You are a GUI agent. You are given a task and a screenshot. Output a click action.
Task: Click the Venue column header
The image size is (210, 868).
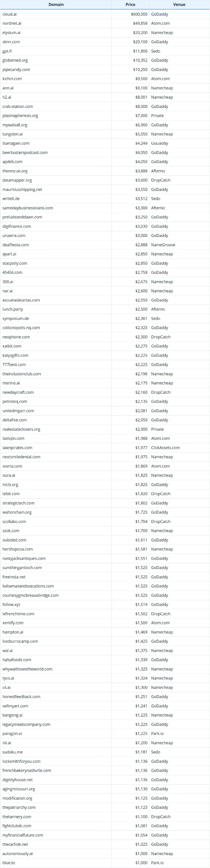tap(179, 5)
